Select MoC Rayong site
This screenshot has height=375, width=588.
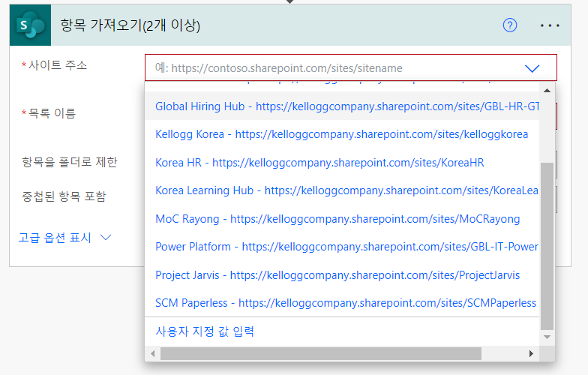click(342, 219)
